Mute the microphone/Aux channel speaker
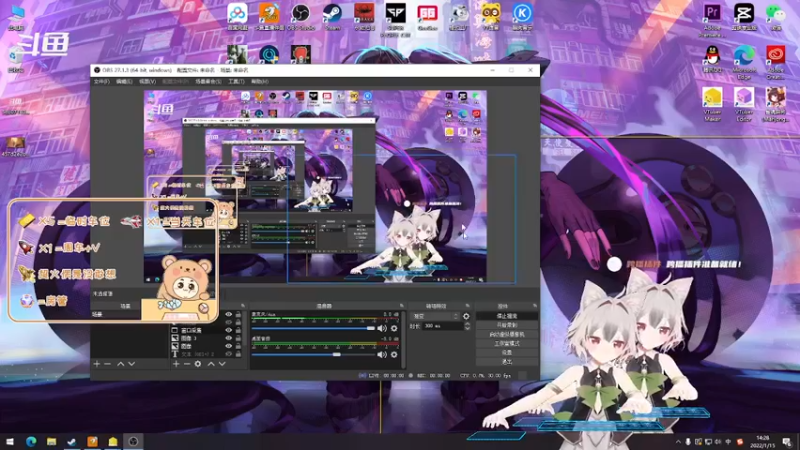 [x=382, y=328]
